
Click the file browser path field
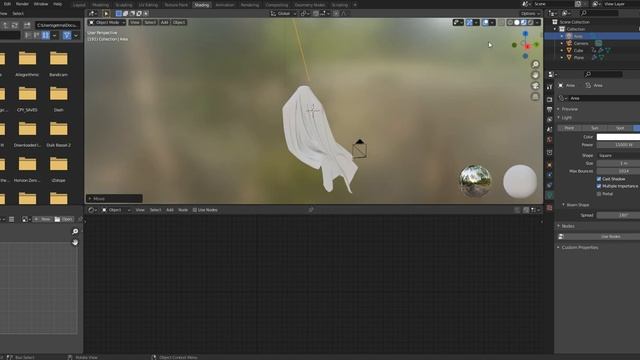pyautogui.click(x=57, y=25)
